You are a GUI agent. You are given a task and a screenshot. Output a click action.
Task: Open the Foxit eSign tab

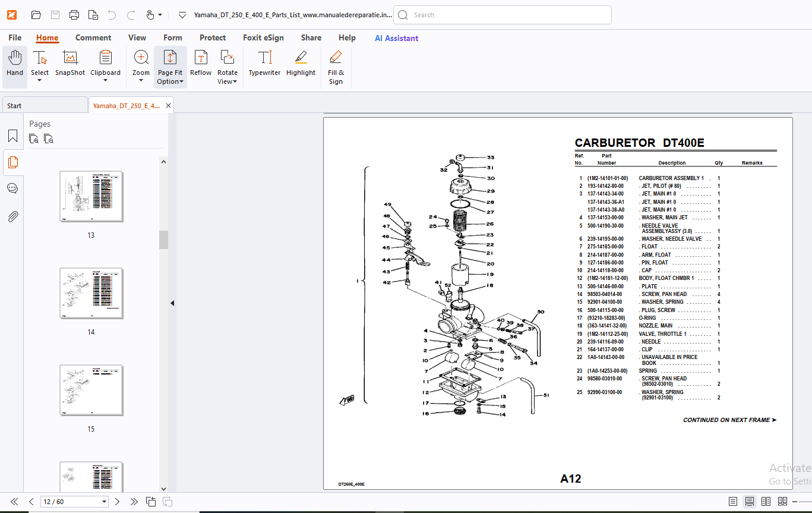[263, 37]
